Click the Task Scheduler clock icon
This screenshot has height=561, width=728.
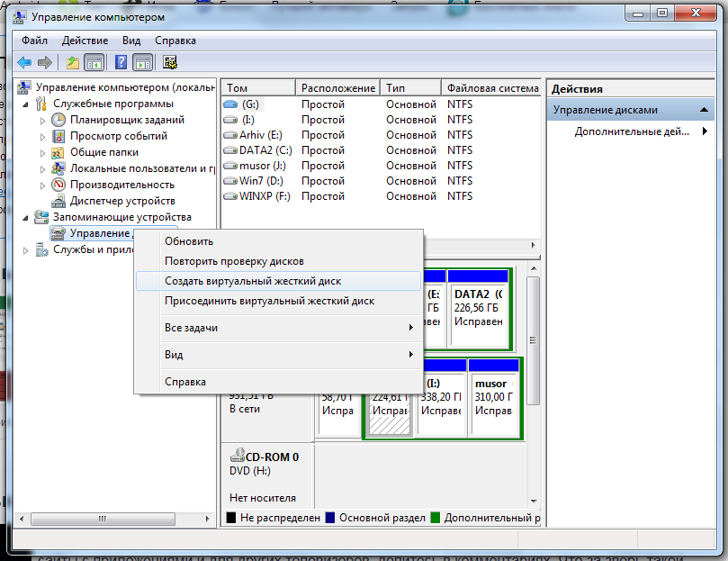(x=58, y=120)
